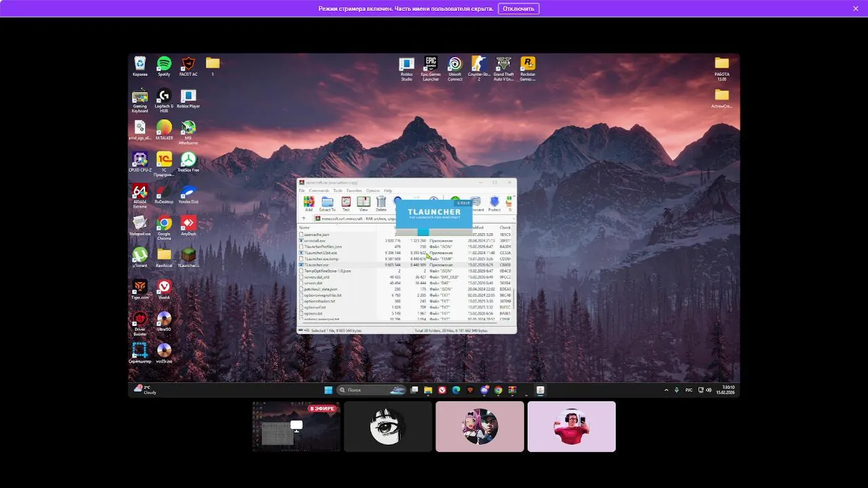This screenshot has height=488, width=868.
Task: Open the Tools menu in WinRAR
Action: pos(338,190)
